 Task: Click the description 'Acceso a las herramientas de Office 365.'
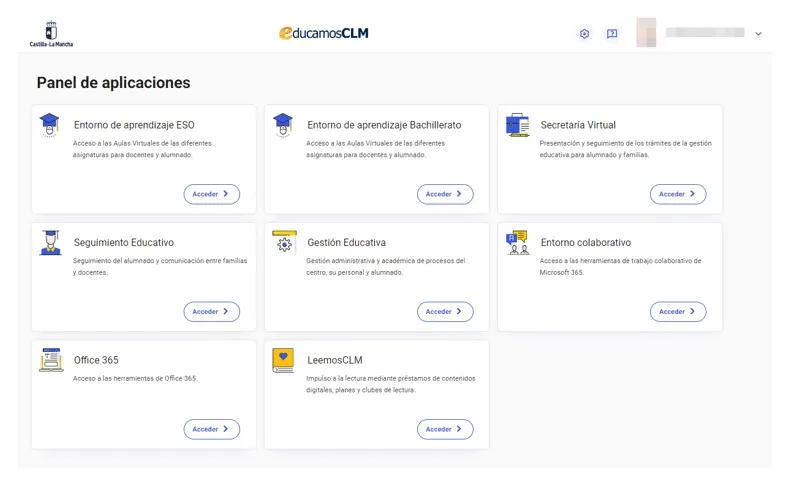(135, 378)
